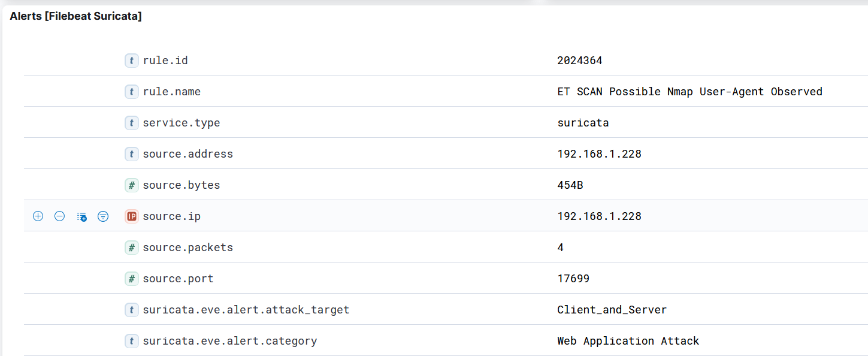Click number type icon beside source.port
This screenshot has height=356, width=868.
[132, 279]
